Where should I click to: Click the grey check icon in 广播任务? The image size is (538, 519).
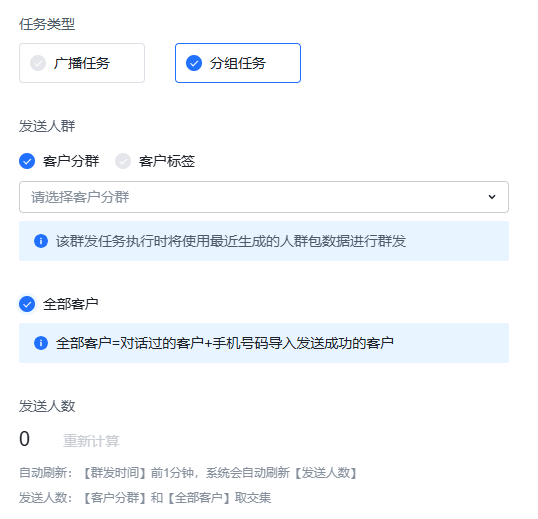point(38,63)
